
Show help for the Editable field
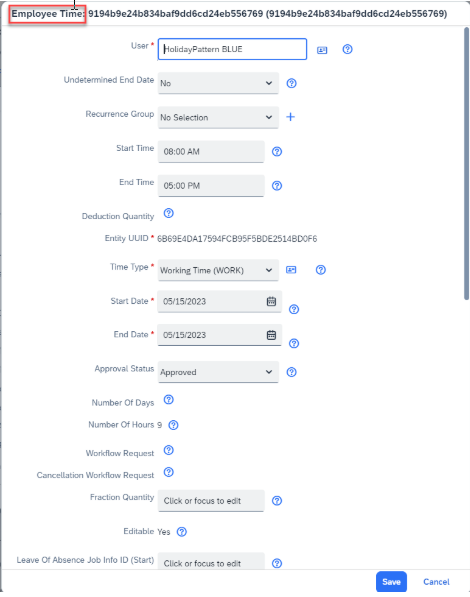[x=182, y=532]
